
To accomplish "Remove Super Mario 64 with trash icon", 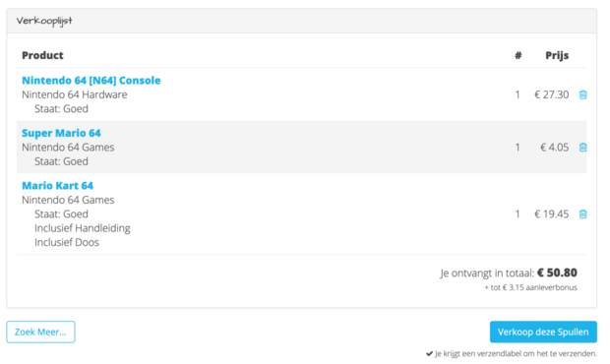I will pos(582,148).
